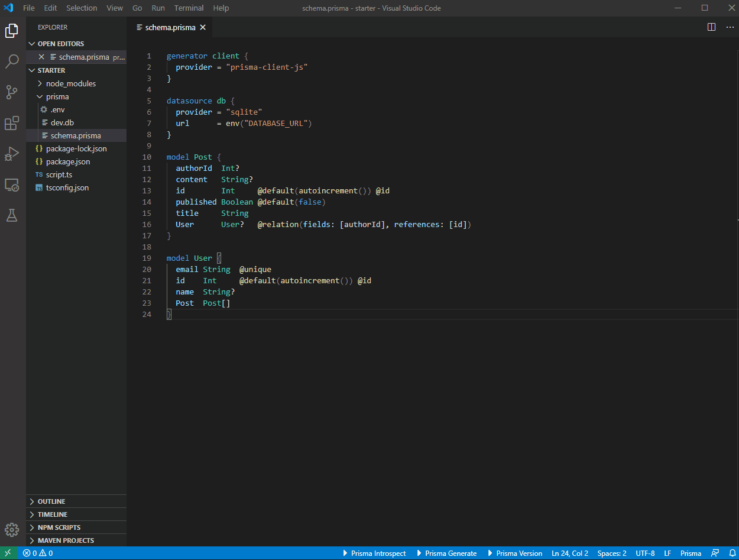Screen dimensions: 739x560
Task: Click "Post[]" type in User model
Action: click(216, 303)
